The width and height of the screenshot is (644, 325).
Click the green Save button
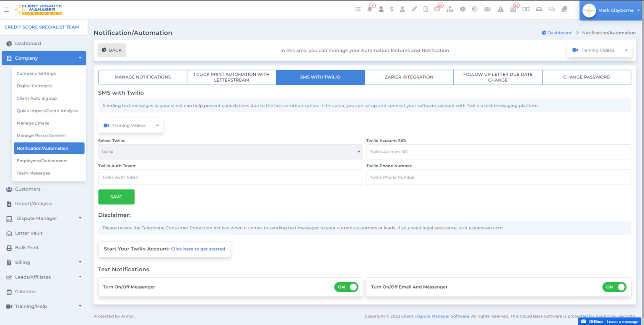pos(116,197)
